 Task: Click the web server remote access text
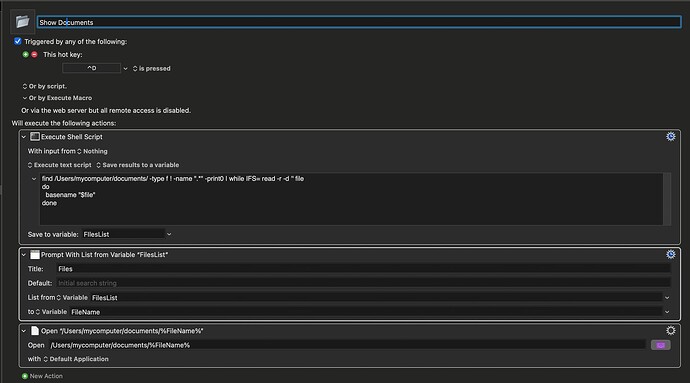pos(106,110)
